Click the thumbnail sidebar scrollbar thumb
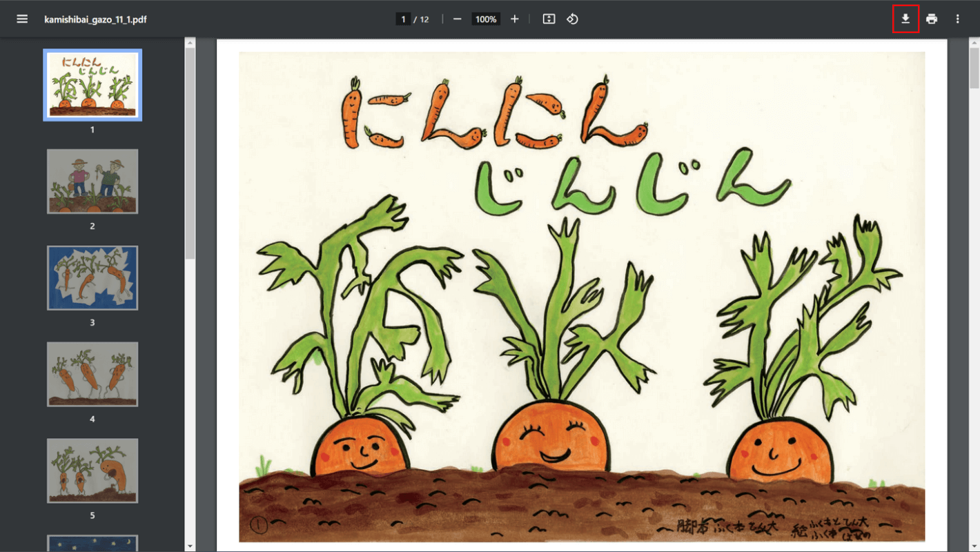This screenshot has width=980, height=552. 190,152
